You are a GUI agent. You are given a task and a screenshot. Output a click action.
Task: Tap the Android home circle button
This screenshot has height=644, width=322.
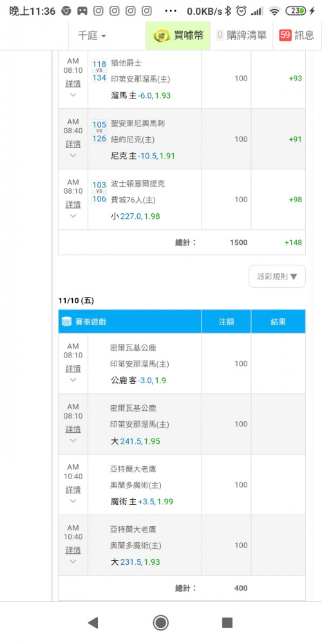(x=160, y=623)
